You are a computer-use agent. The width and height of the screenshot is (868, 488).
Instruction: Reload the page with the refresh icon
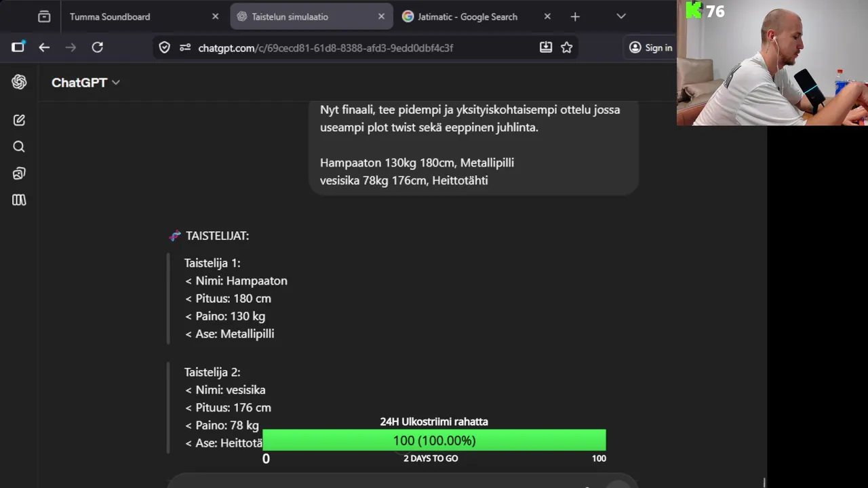(98, 47)
